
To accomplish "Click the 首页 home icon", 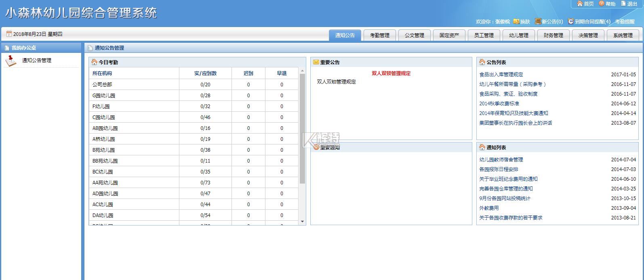I will tap(580, 4).
